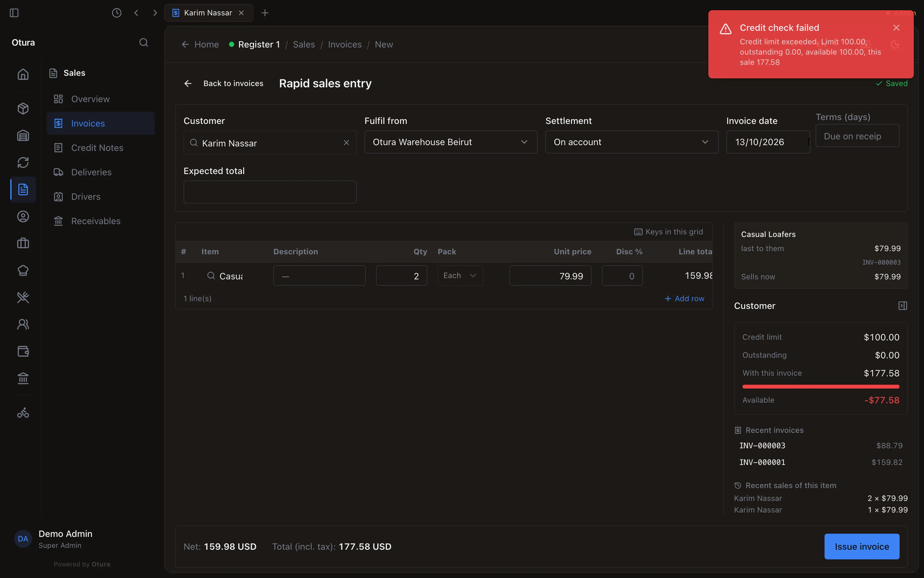Collapse the Customer side panel
The width and height of the screenshot is (924, 578).
tap(903, 306)
